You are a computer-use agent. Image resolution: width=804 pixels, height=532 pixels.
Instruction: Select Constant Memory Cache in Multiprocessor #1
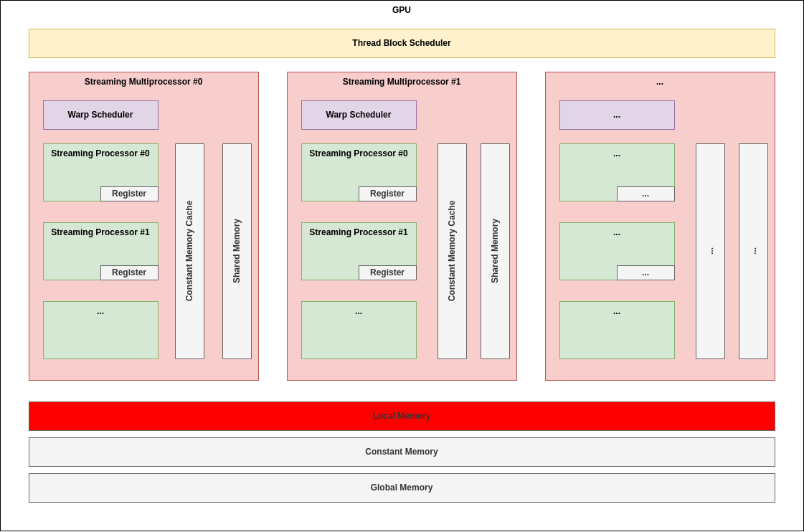[x=452, y=251]
